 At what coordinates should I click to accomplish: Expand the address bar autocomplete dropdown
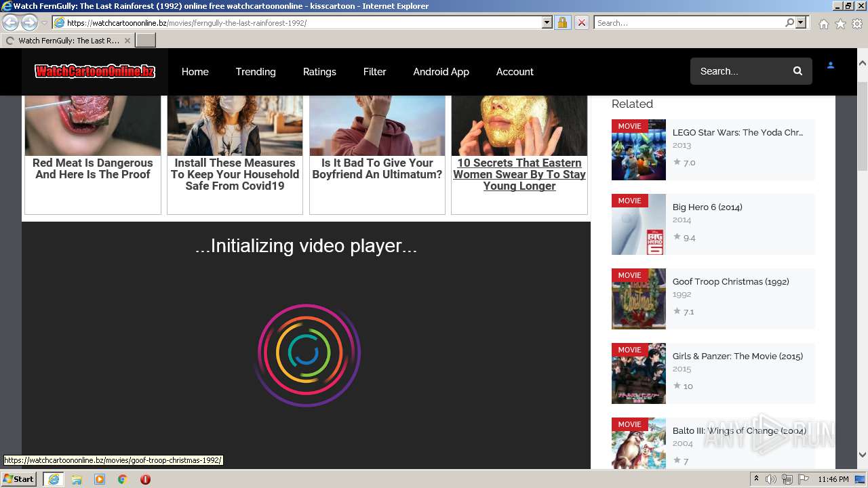point(547,22)
